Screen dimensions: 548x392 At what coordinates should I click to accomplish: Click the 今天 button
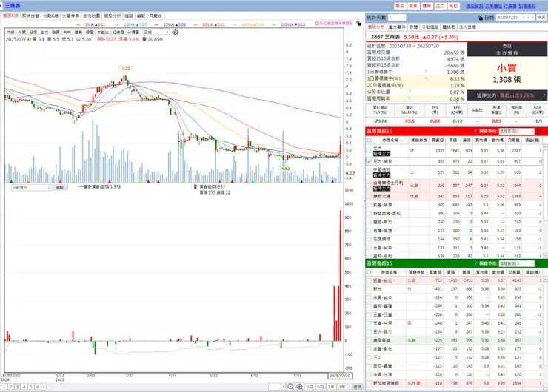tap(541, 17)
